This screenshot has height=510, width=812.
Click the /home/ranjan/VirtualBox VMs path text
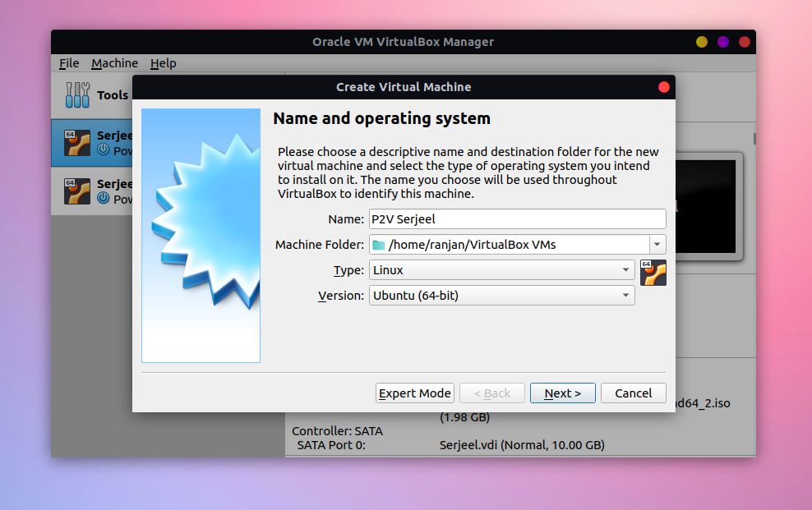[473, 245]
